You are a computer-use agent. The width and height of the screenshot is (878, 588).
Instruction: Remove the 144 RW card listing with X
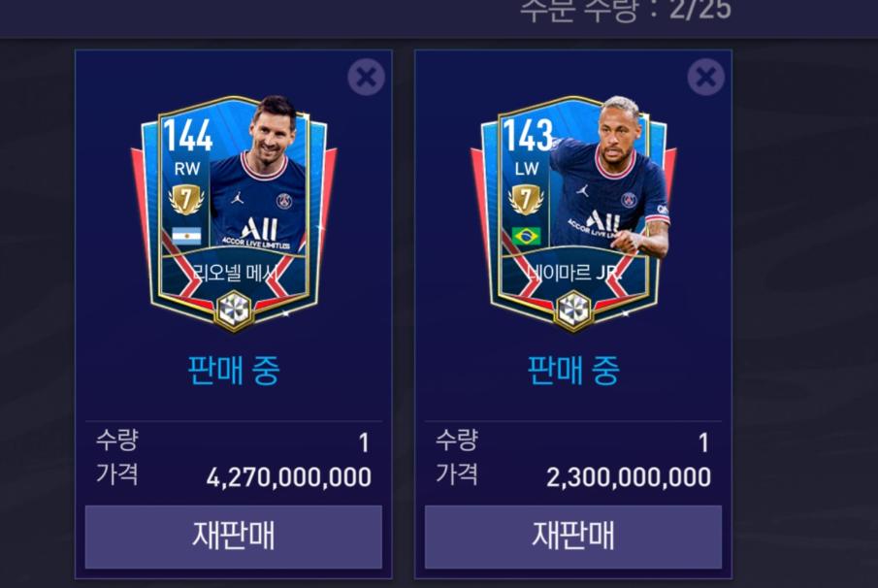click(x=366, y=77)
